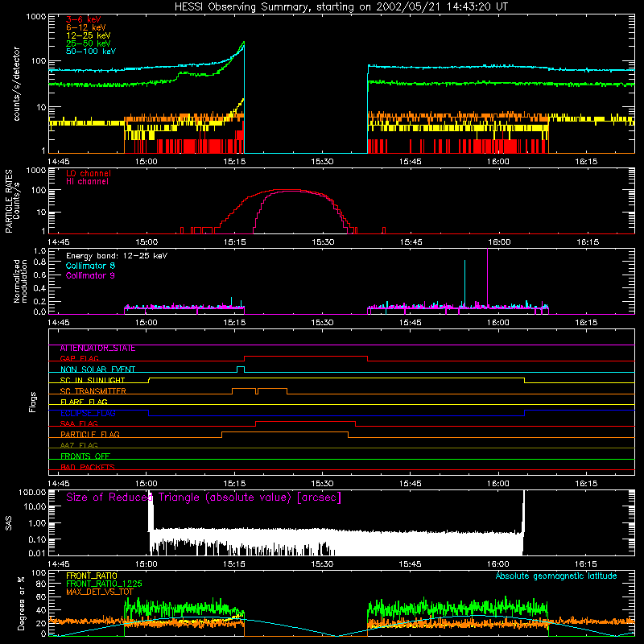The width and height of the screenshot is (644, 644).
Task: Click the 100.00 tick on the SAS axis
Action: 32,492
